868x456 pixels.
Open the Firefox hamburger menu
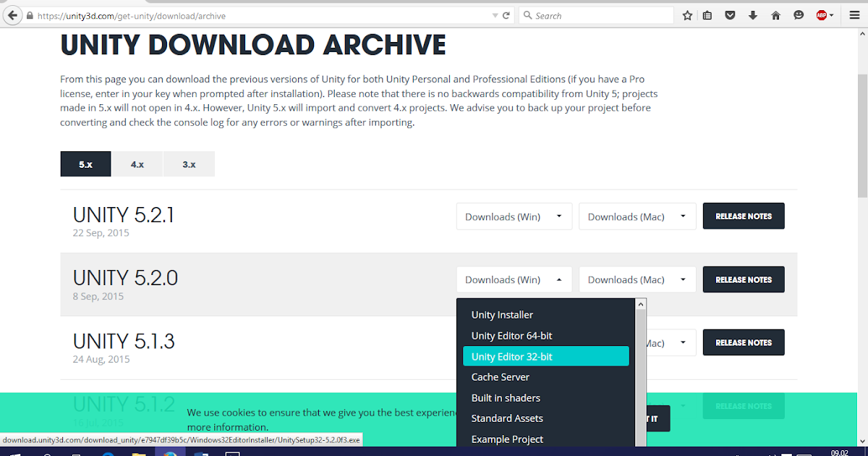pyautogui.click(x=854, y=15)
